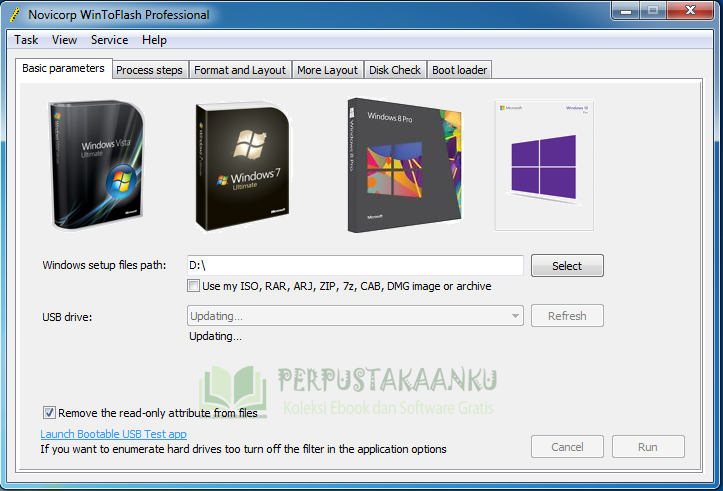
Task: Open the Help menu
Action: pyautogui.click(x=154, y=40)
